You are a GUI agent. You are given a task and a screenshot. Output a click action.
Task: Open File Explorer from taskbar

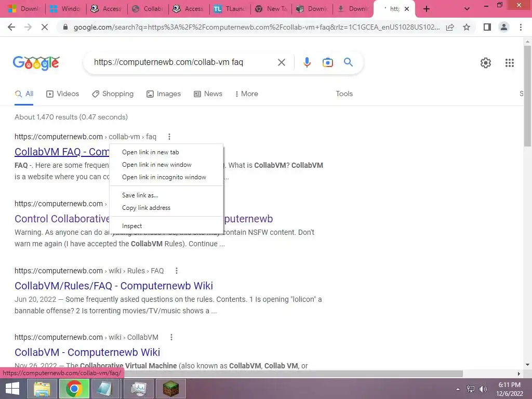(42, 389)
